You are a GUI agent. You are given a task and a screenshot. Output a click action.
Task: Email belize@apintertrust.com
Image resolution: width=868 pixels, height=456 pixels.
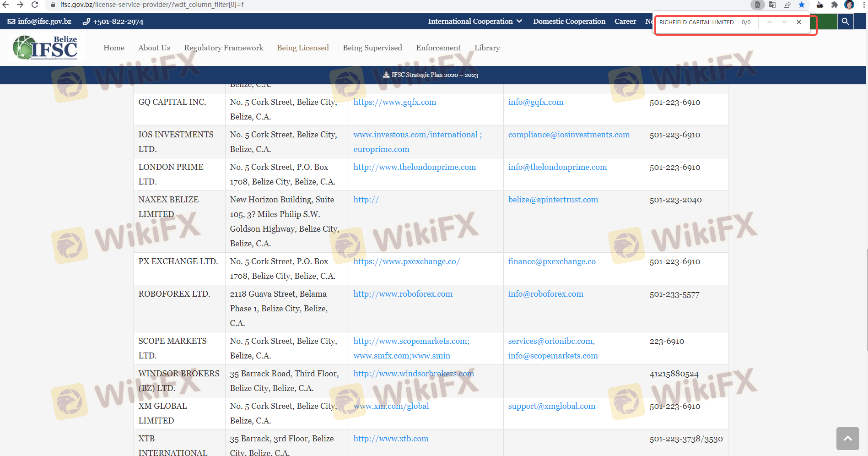553,200
